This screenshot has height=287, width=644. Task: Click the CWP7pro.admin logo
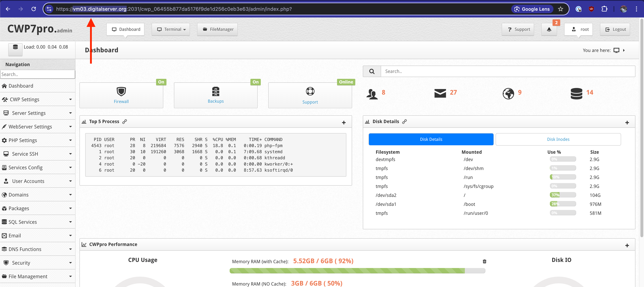(x=40, y=29)
